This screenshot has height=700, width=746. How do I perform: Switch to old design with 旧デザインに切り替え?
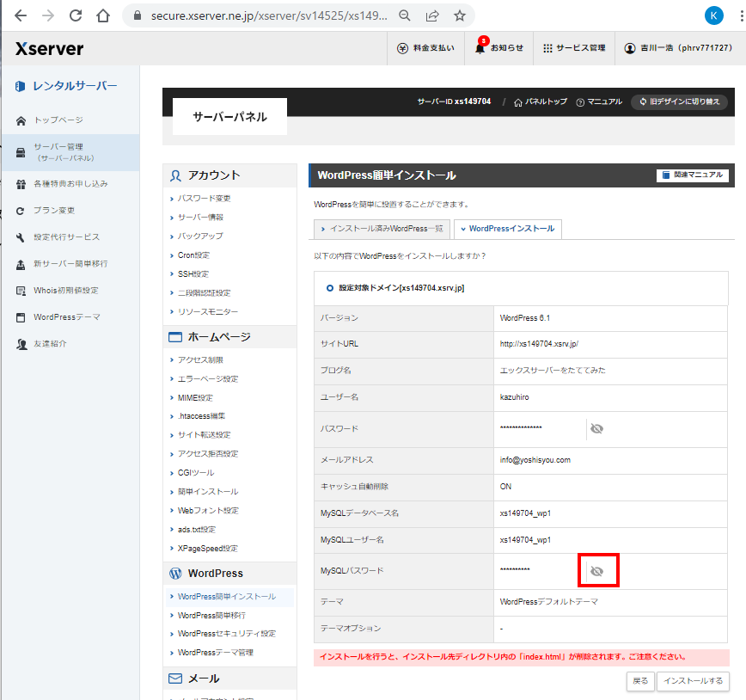[x=679, y=101]
